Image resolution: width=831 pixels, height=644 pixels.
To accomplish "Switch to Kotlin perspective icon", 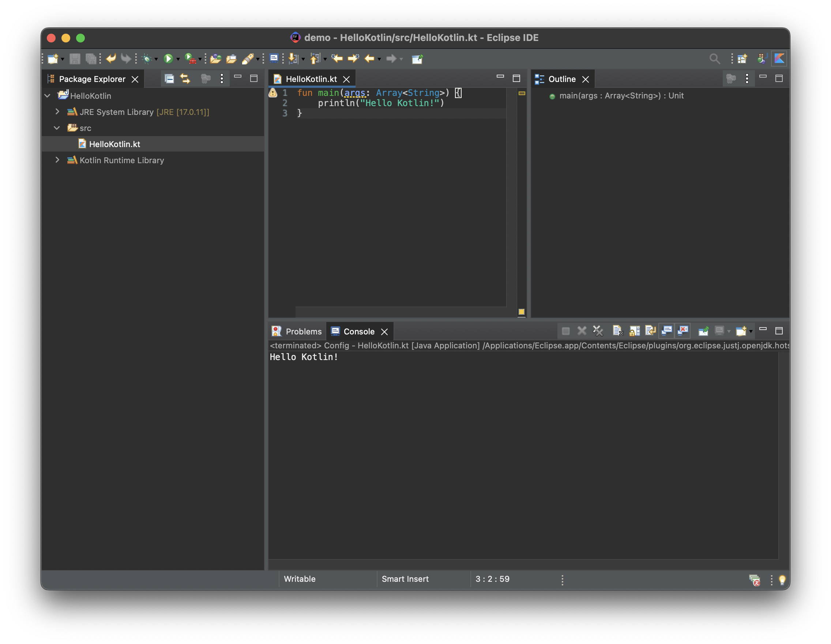I will click(x=779, y=59).
